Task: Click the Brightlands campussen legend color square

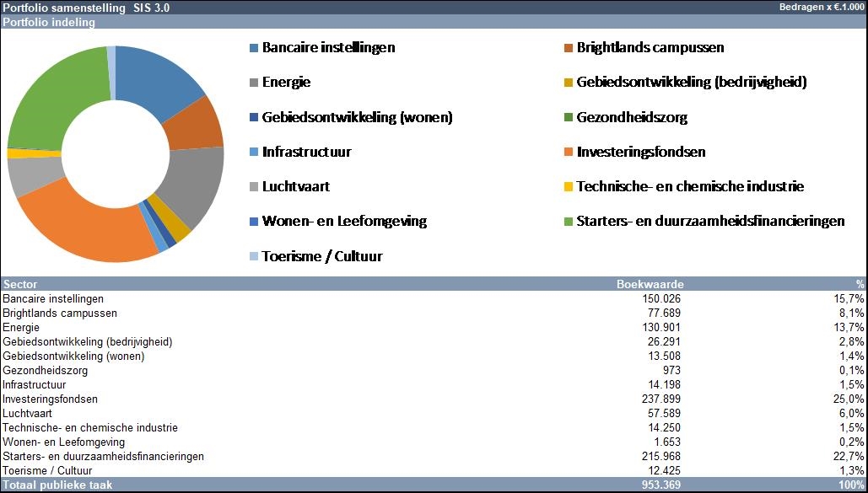Action: click(x=569, y=48)
